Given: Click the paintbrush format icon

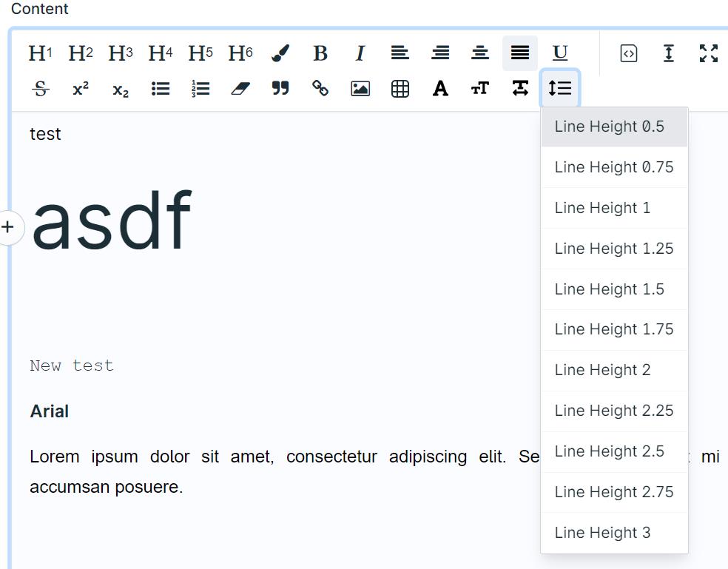Looking at the screenshot, I should (280, 53).
